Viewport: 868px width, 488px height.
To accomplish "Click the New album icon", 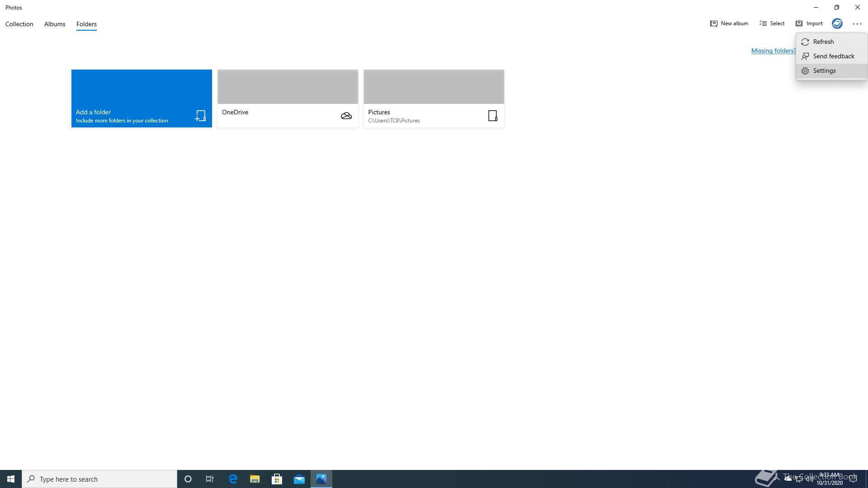I will [714, 23].
